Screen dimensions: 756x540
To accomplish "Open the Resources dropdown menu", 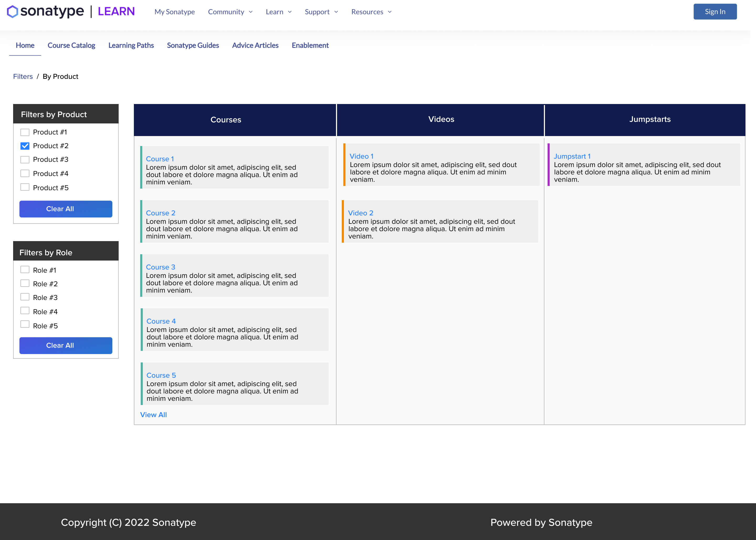I will tap(371, 12).
